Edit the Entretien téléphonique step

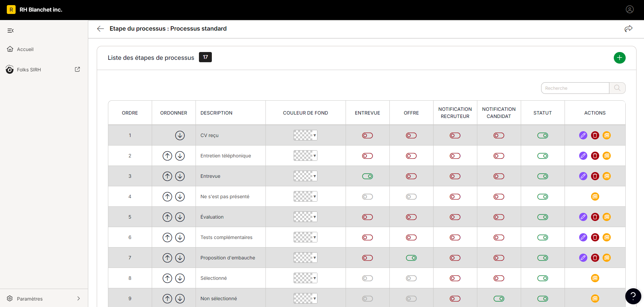583,156
